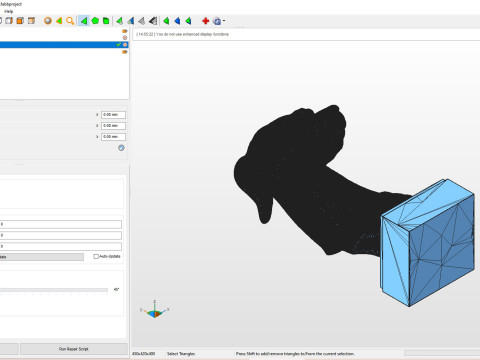Screen dimensions: 480x360
Task: Click the gray triangle toolbar icon
Action: tap(142, 21)
